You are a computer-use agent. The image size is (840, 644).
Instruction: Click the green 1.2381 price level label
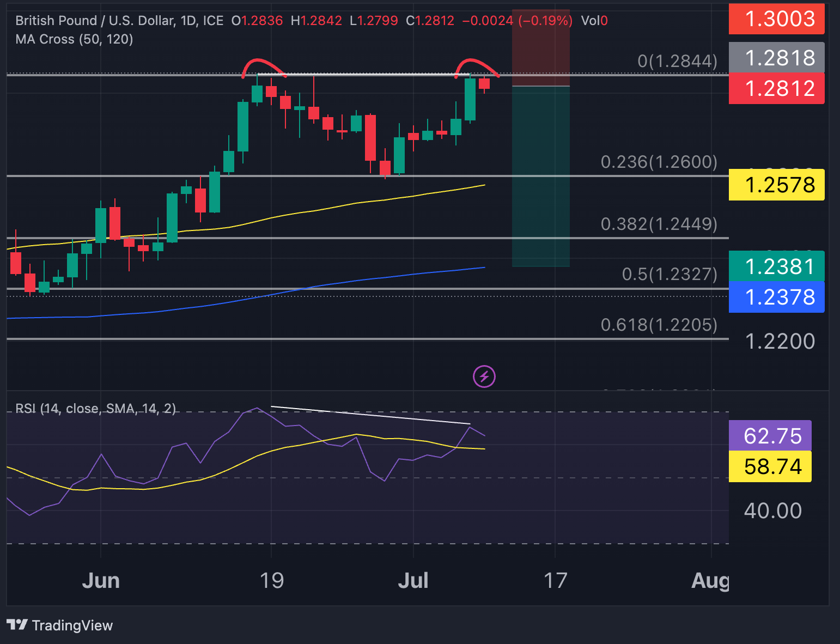(776, 266)
